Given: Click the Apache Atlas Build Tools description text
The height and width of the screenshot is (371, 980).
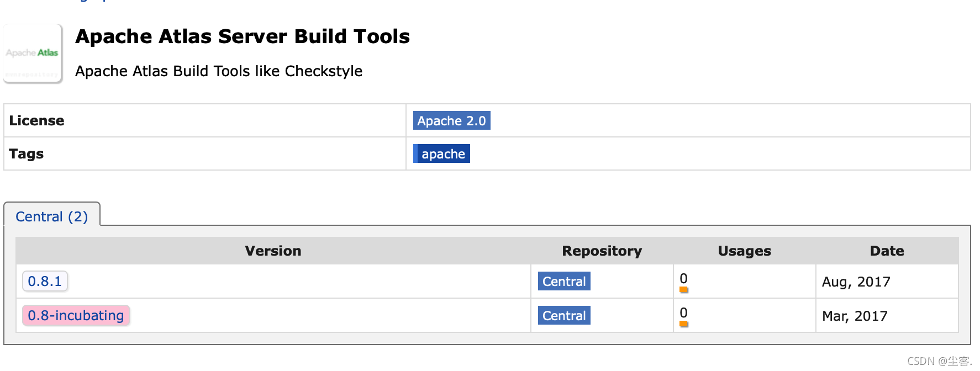Looking at the screenshot, I should [219, 71].
